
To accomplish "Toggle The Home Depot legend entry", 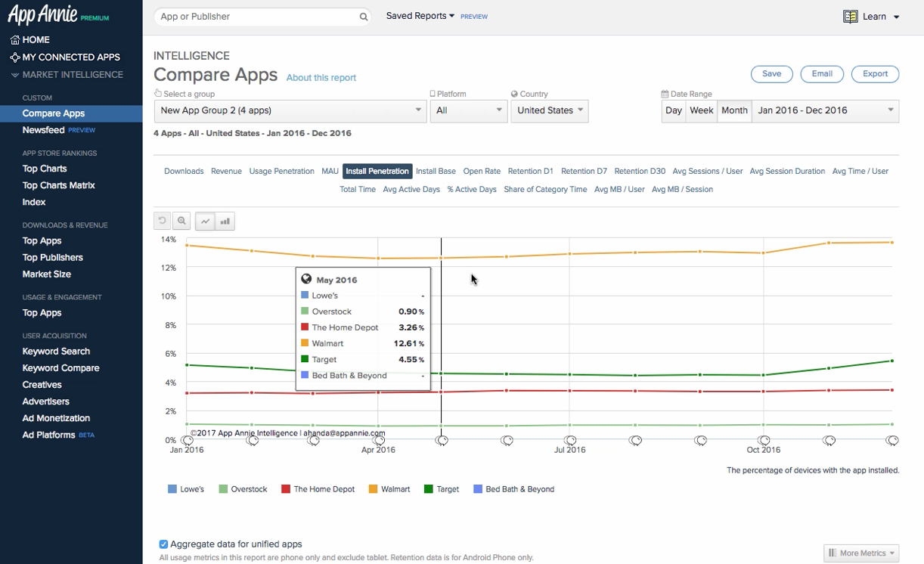I will (324, 489).
